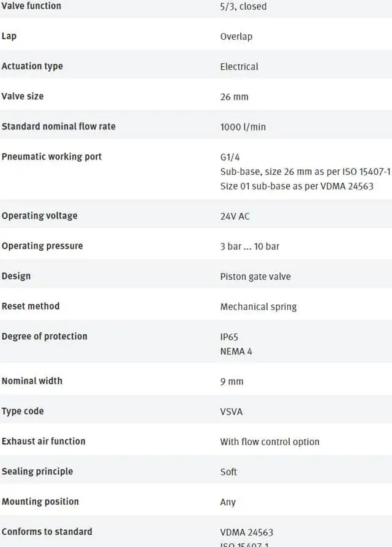
Task: Click the "Actuation type" label
Action: (x=32, y=66)
